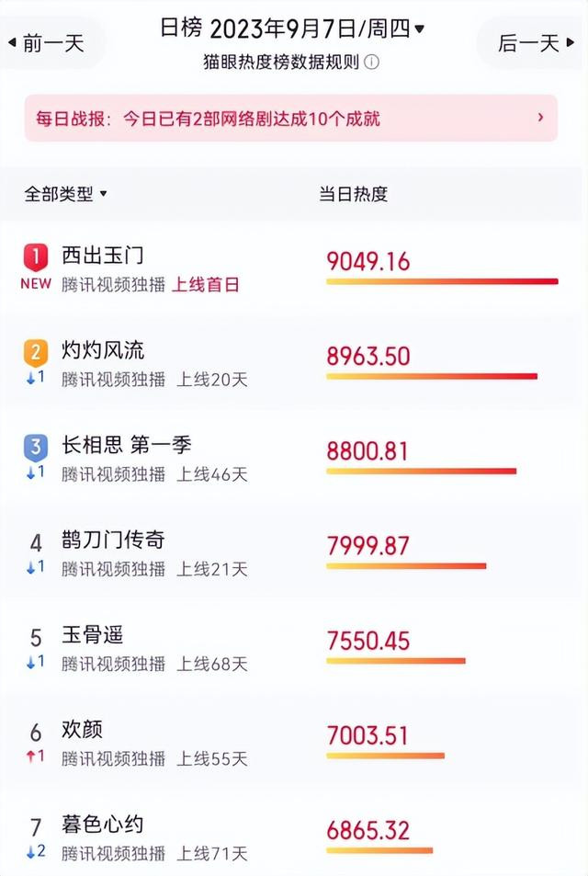The width and height of the screenshot is (588, 876).
Task: Click the NEW label under rank 1
Action: pyautogui.click(x=36, y=284)
